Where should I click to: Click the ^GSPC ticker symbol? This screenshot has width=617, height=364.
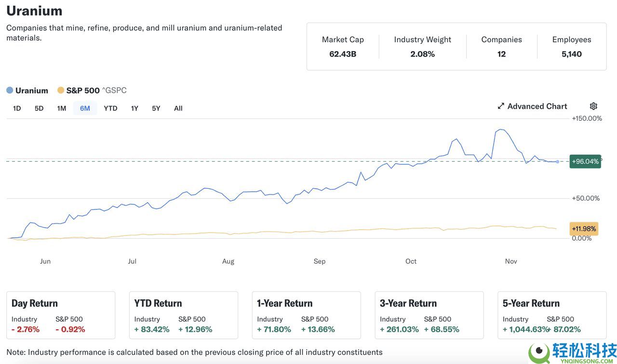[x=114, y=91]
